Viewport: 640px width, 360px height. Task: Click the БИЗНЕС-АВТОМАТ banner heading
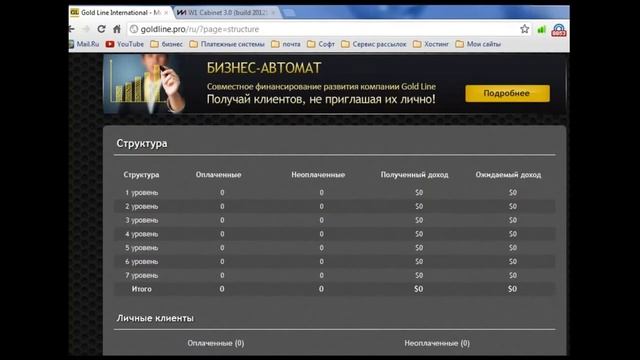coord(264,68)
